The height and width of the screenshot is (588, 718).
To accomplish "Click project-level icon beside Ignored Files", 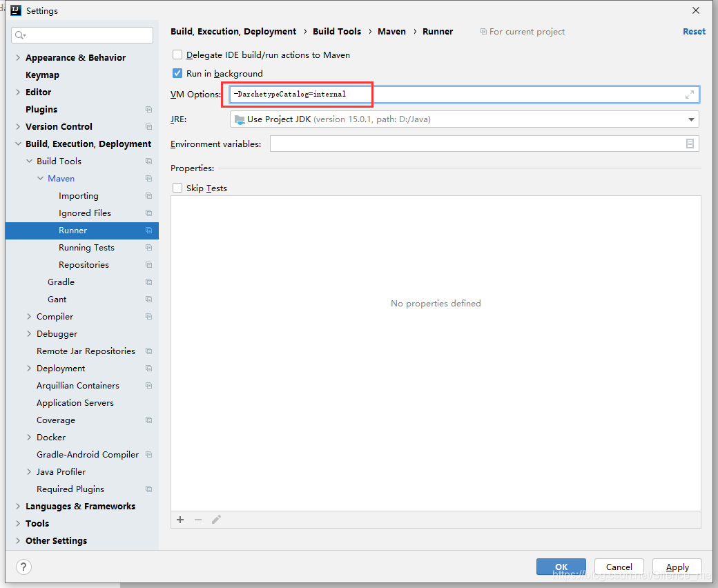I will 149,213.
